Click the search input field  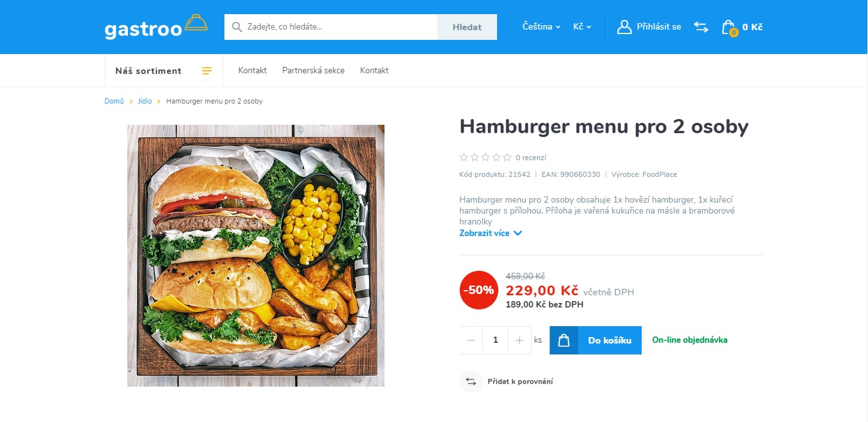330,27
